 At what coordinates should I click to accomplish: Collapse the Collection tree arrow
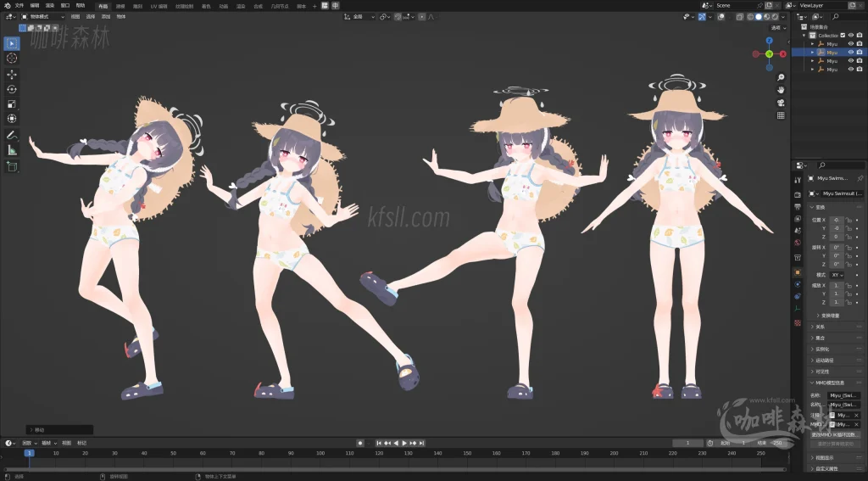pyautogui.click(x=804, y=36)
